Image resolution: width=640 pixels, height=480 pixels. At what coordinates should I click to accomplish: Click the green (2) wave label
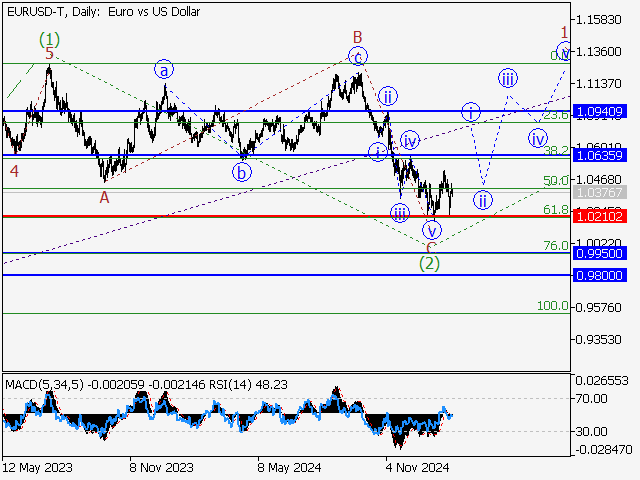point(430,264)
